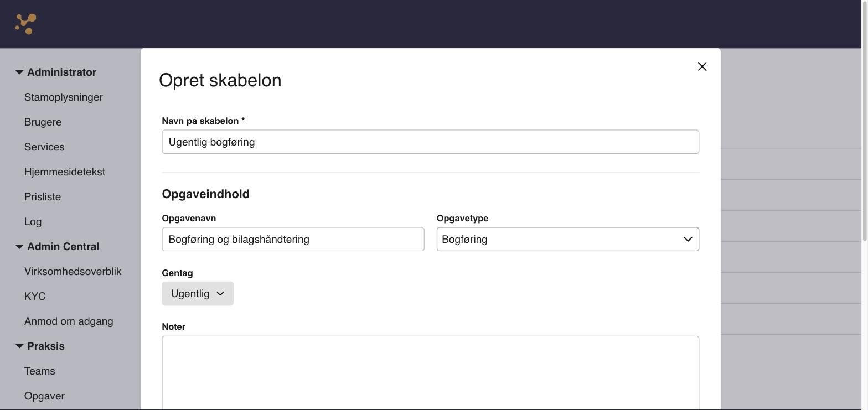Go to Anmod om adgang
Image resolution: width=868 pixels, height=410 pixels.
click(x=69, y=321)
